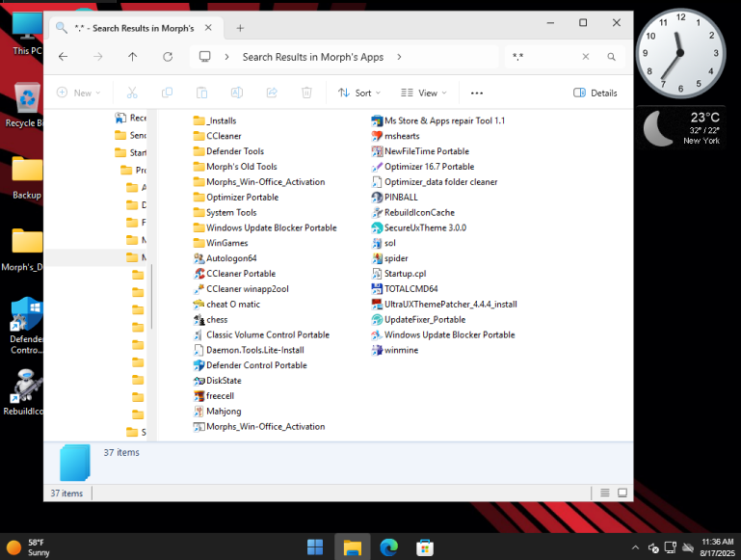Toggle the Details pane

tap(595, 93)
